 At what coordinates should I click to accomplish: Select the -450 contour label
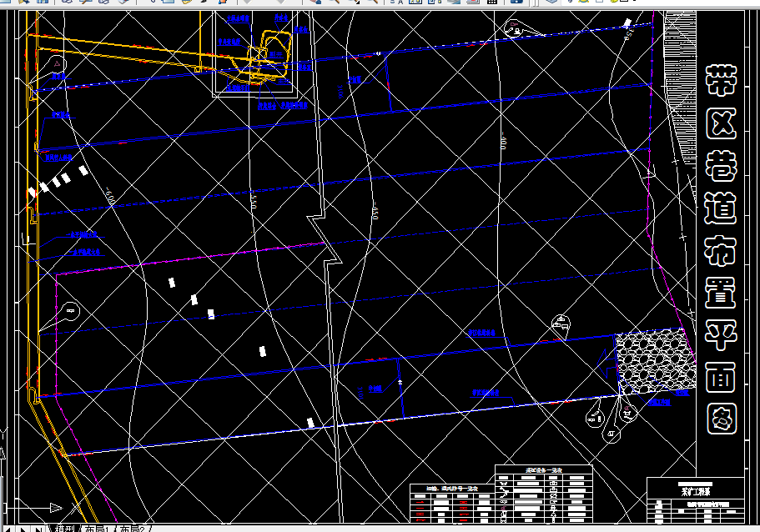[375, 210]
